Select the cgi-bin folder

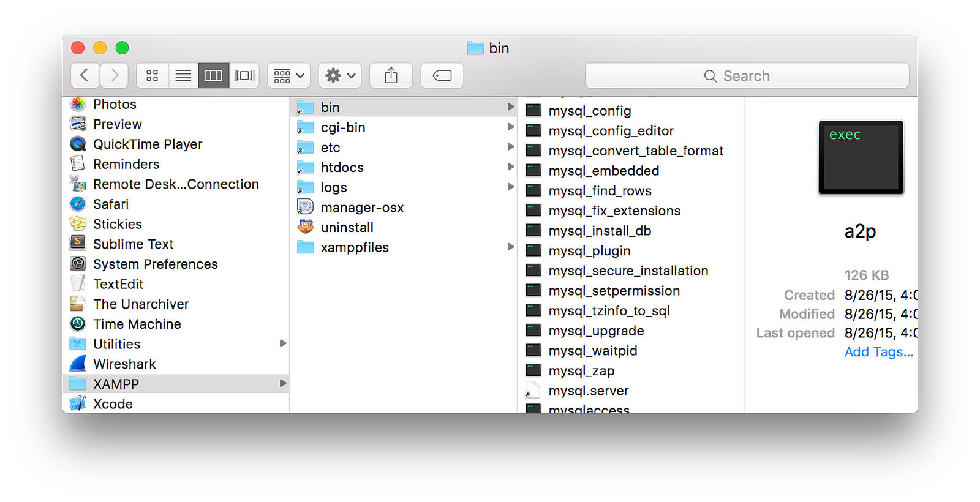pyautogui.click(x=404, y=127)
